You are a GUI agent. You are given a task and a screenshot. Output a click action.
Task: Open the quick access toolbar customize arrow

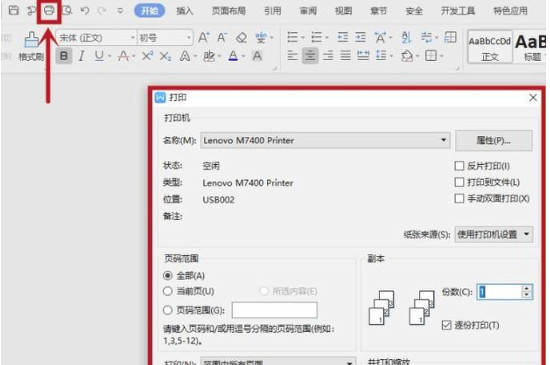tap(120, 11)
